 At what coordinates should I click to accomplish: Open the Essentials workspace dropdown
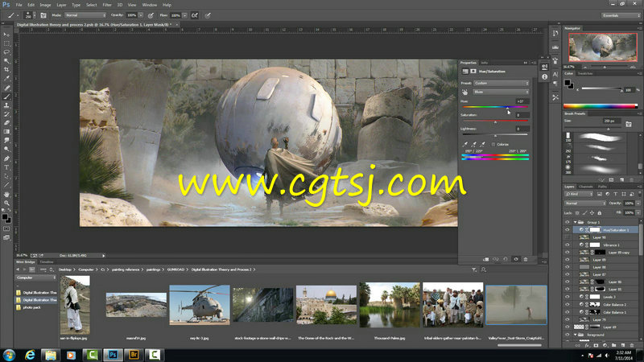[x=621, y=15]
